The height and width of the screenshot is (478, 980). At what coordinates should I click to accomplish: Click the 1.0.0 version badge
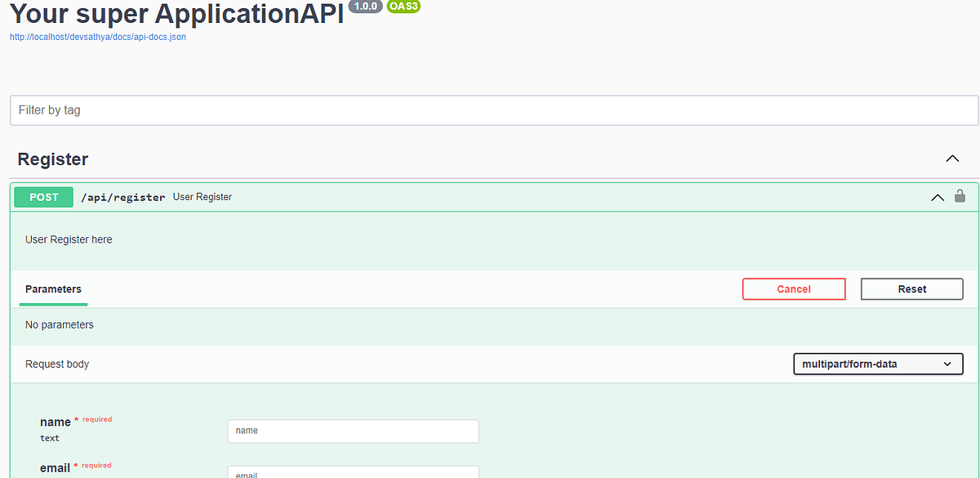364,7
